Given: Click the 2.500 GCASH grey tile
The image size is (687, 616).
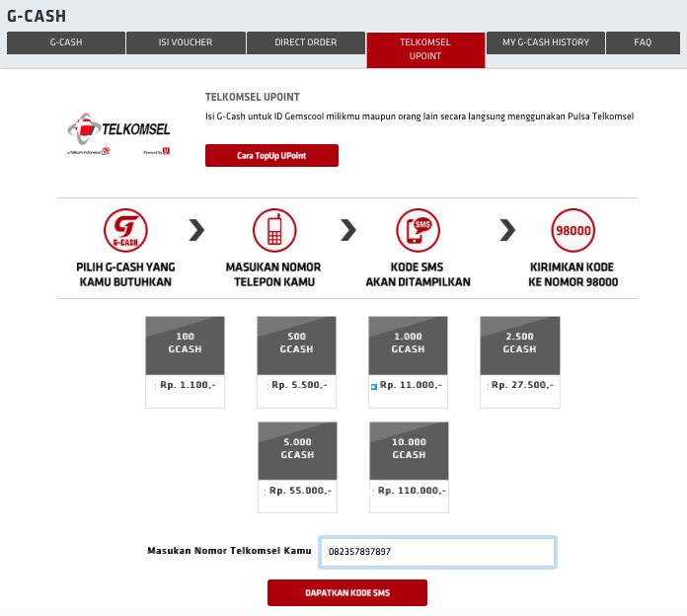Looking at the screenshot, I should pos(520,346).
